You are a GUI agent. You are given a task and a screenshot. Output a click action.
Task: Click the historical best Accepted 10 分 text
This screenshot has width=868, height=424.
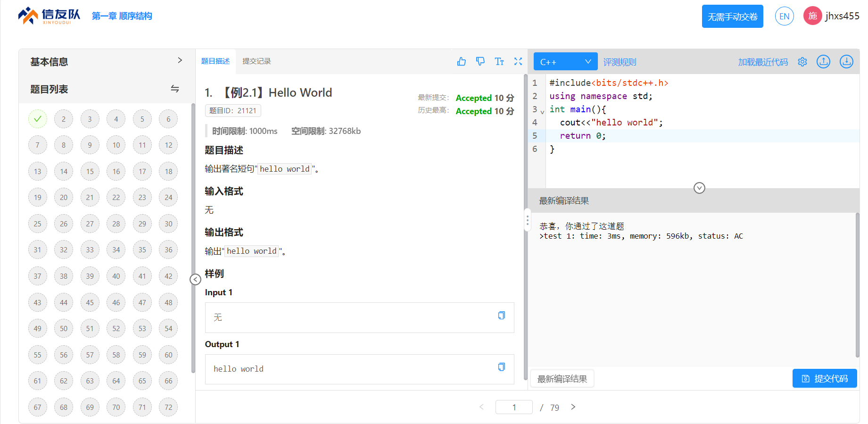(x=485, y=111)
